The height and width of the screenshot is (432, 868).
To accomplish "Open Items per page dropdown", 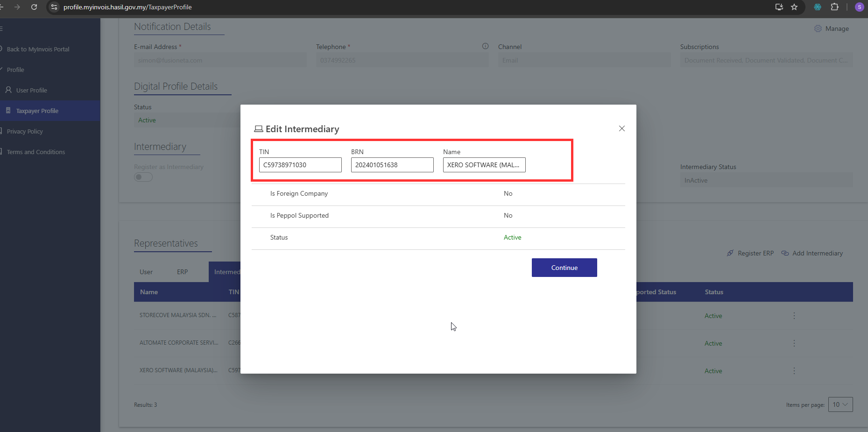I will pyautogui.click(x=840, y=404).
